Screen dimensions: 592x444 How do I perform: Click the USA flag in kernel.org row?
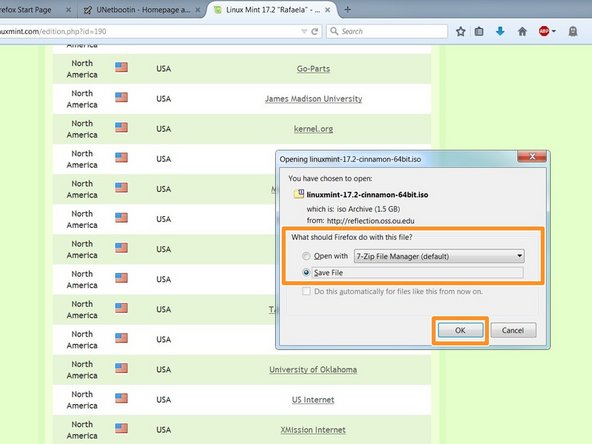[x=121, y=127]
